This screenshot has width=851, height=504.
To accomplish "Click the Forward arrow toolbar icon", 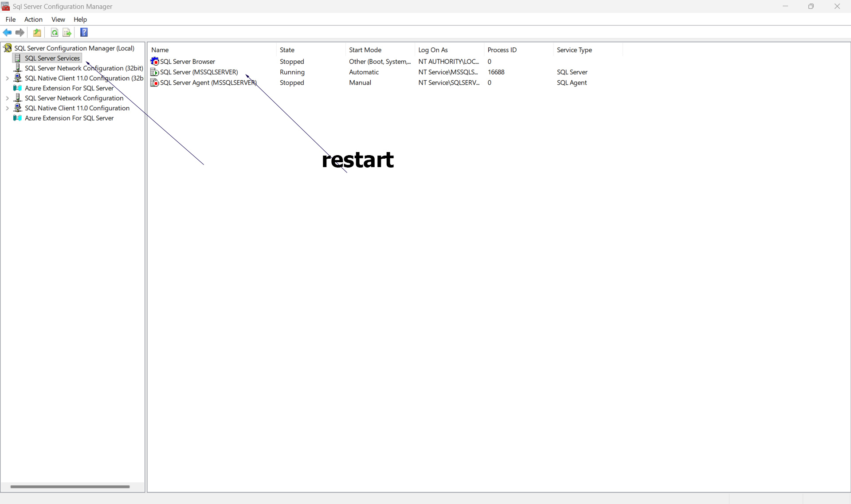I will click(x=20, y=32).
